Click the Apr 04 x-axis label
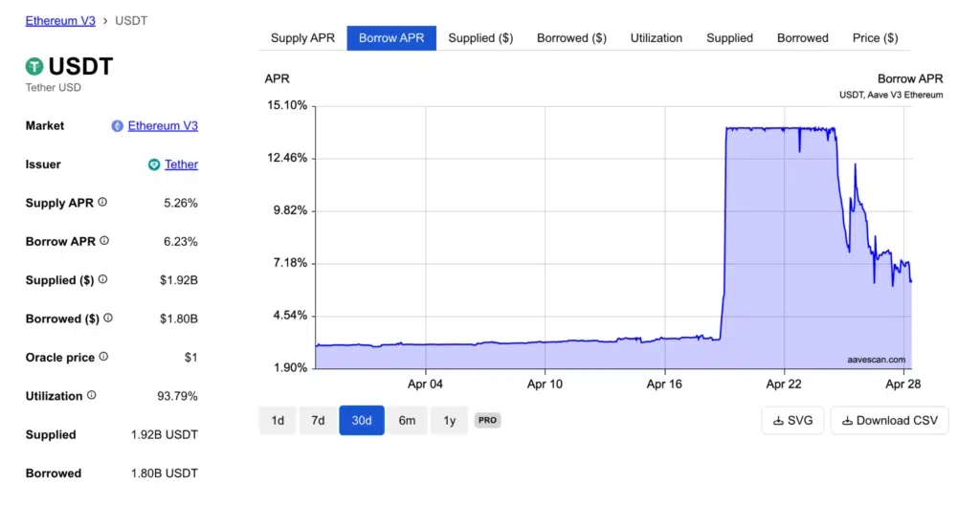This screenshot has width=980, height=506. tap(425, 385)
